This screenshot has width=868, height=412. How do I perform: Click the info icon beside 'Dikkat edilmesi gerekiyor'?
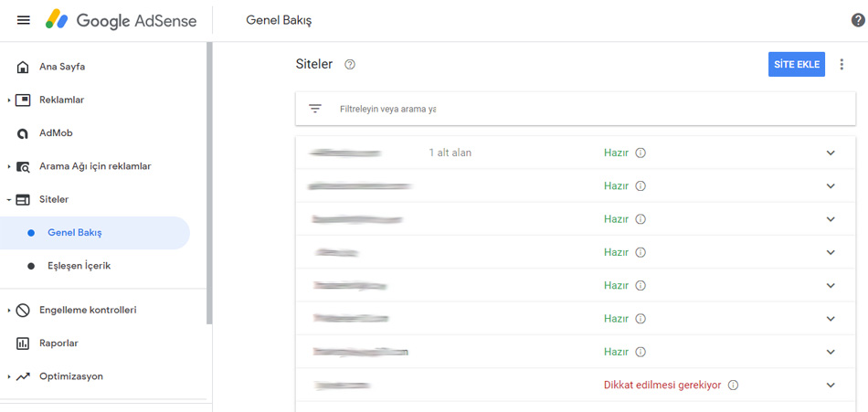(733, 385)
